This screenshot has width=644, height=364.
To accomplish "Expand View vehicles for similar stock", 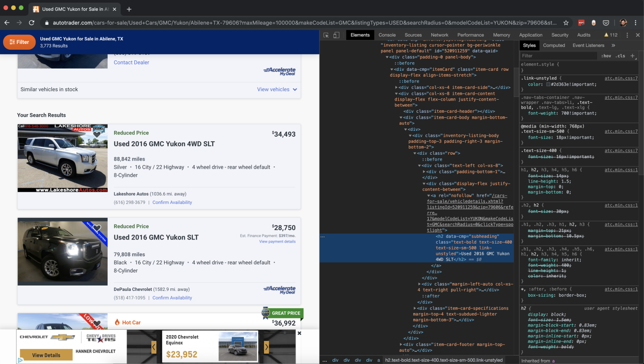I will 277,89.
